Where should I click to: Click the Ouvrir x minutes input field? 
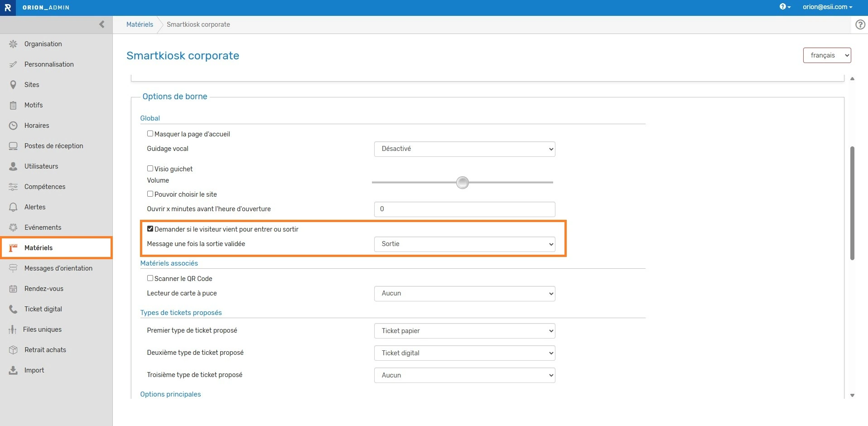pyautogui.click(x=464, y=209)
